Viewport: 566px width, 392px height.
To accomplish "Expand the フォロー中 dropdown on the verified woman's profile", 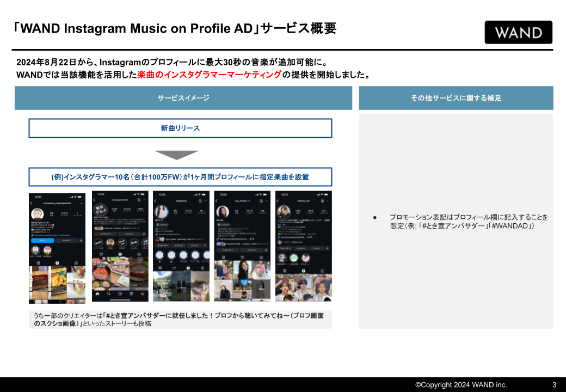I will pos(229,250).
